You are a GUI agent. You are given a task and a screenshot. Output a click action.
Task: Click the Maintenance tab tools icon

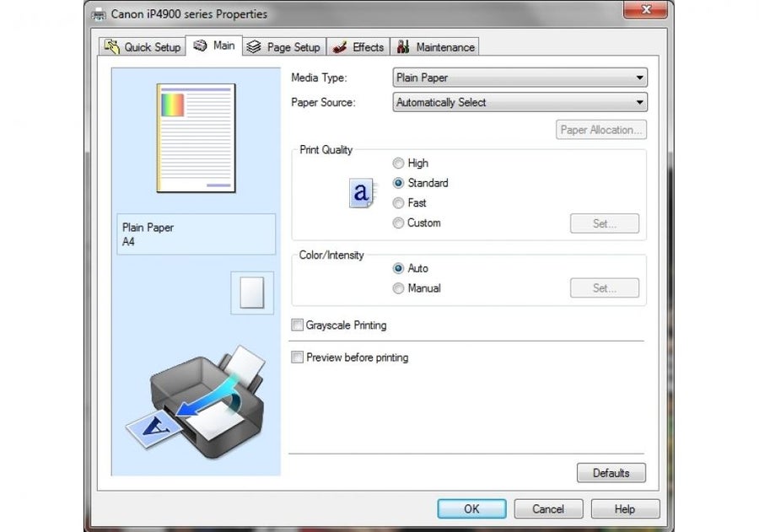pos(403,46)
